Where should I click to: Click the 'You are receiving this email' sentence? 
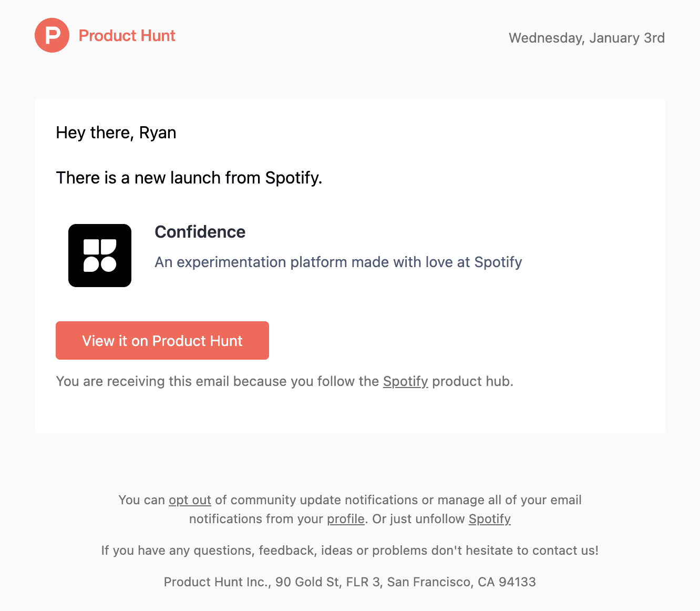tap(210, 381)
